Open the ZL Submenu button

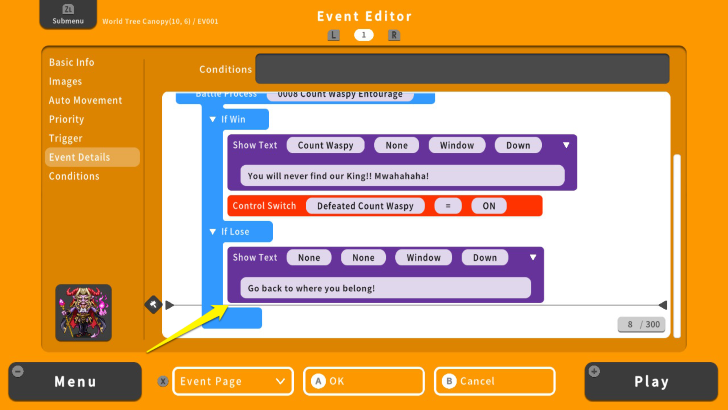point(68,15)
